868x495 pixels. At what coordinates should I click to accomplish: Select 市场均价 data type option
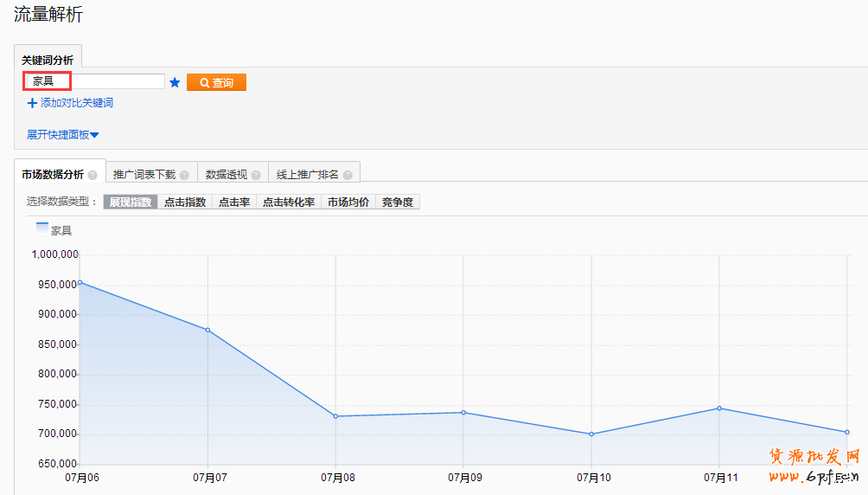[x=348, y=202]
